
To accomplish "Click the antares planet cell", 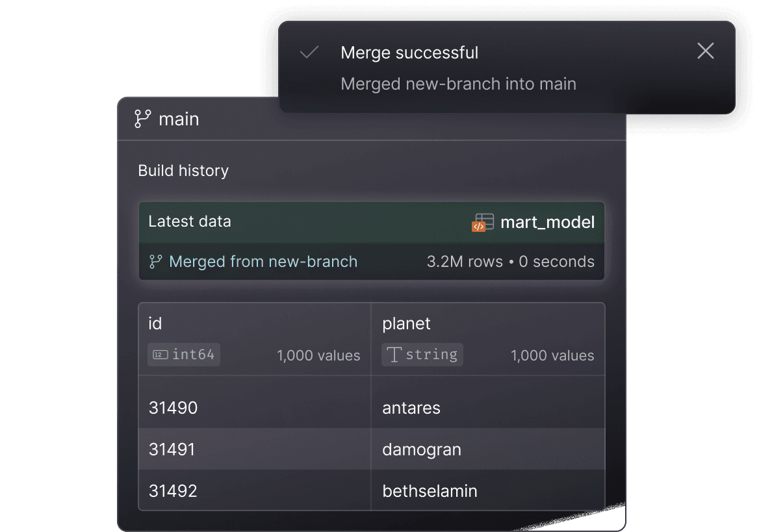I will pos(411,408).
